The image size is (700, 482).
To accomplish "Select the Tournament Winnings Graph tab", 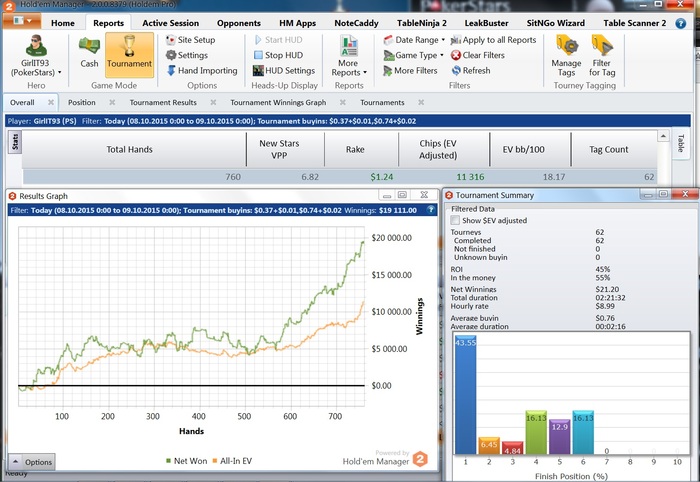I will 278,102.
